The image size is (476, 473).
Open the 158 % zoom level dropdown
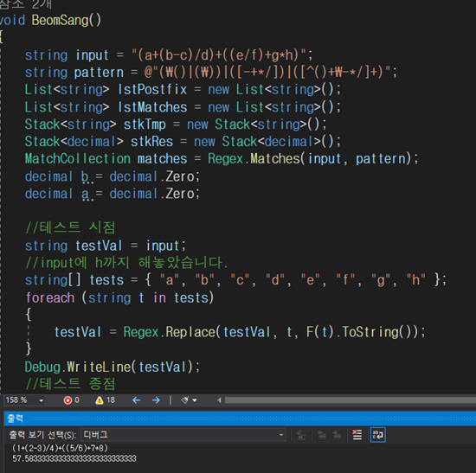41,400
